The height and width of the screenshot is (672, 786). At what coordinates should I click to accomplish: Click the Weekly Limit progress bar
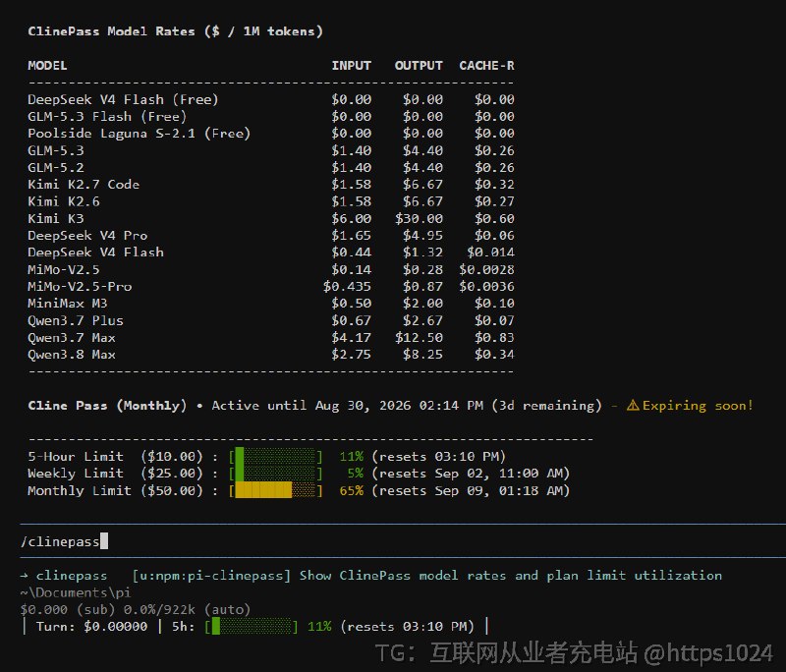(275, 474)
